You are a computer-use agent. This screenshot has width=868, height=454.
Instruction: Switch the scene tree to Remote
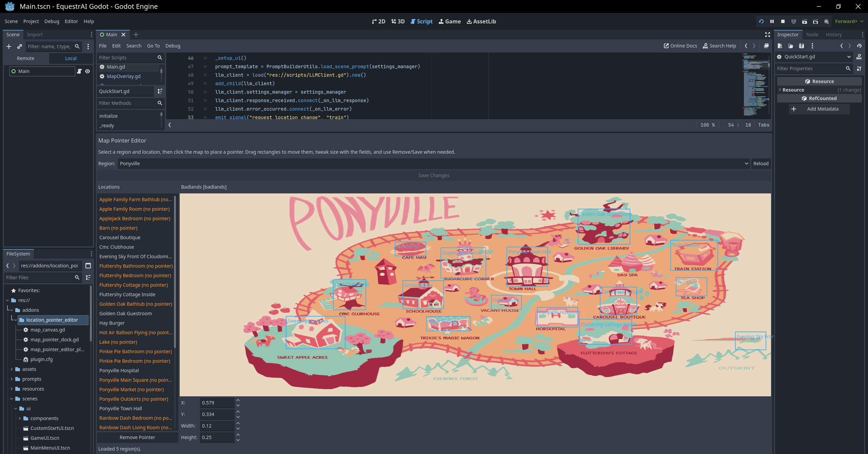click(26, 58)
